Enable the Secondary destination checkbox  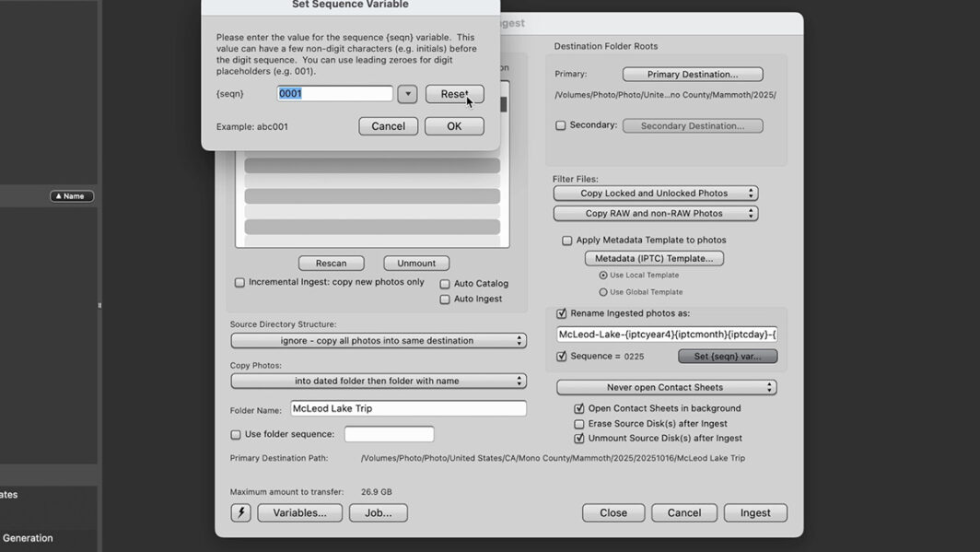561,125
